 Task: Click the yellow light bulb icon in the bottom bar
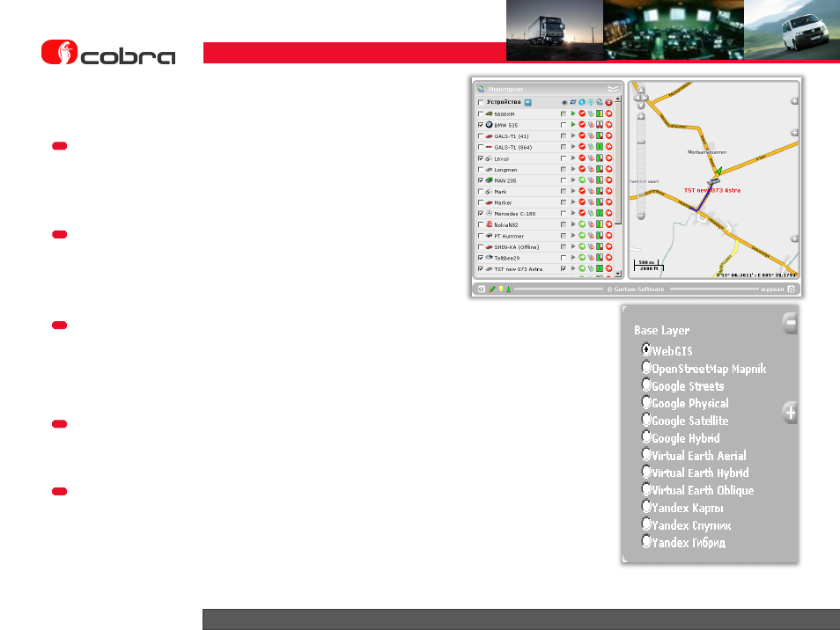[501, 289]
